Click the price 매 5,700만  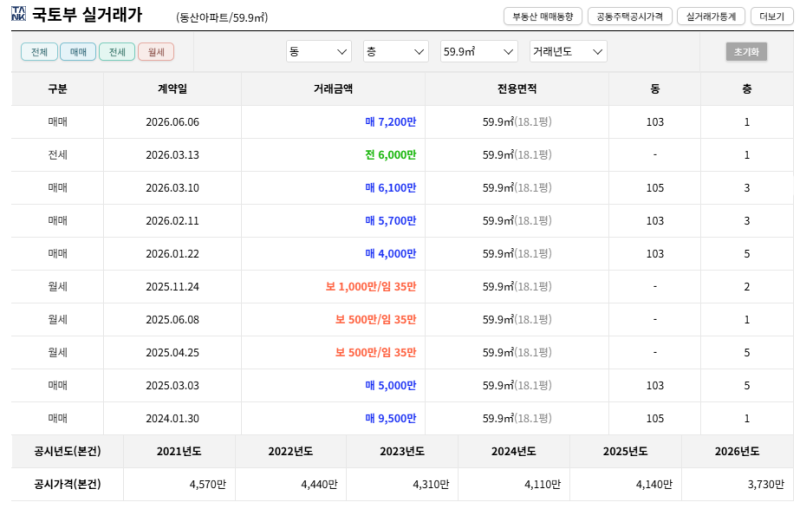point(391,221)
